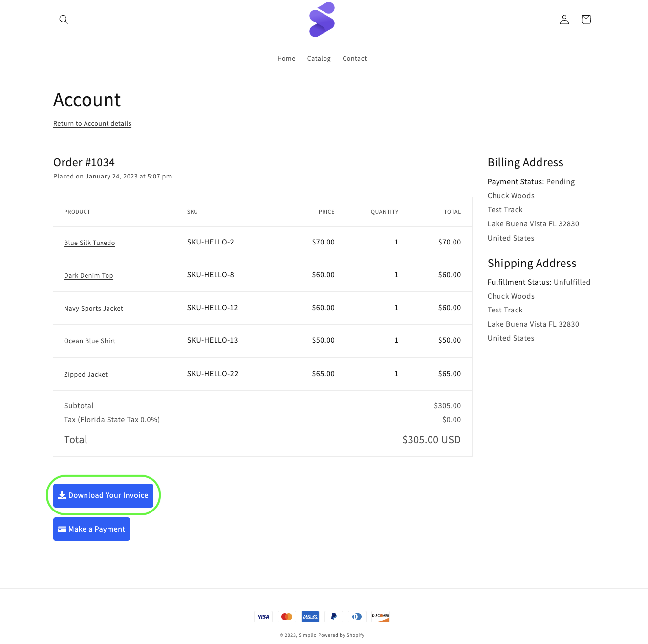Open the Catalog menu item
The width and height of the screenshot is (648, 644).
319,59
